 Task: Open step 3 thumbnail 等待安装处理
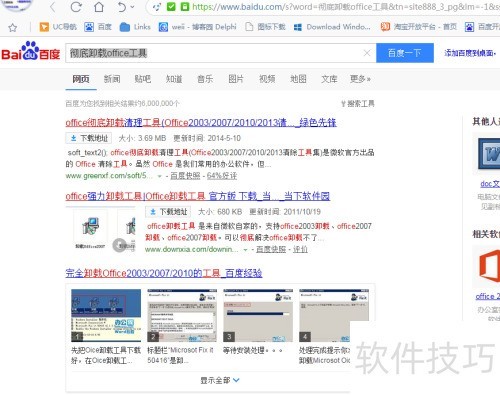pyautogui.click(x=258, y=315)
